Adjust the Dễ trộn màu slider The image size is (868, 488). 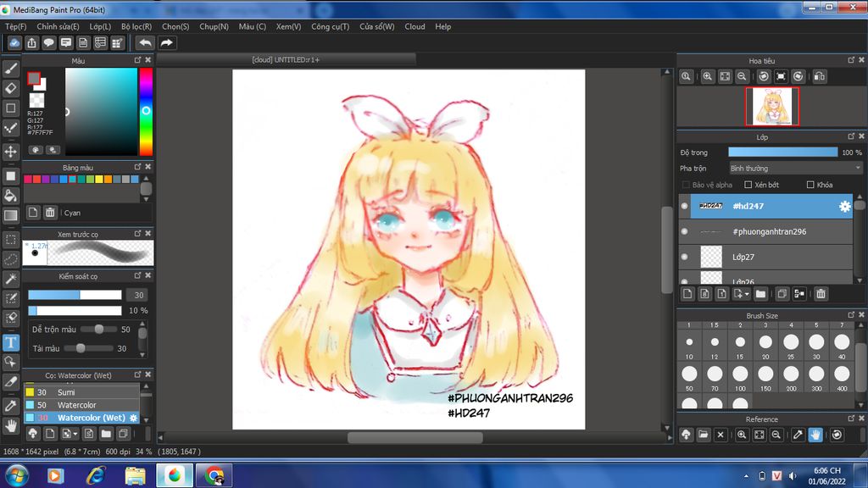click(98, 330)
